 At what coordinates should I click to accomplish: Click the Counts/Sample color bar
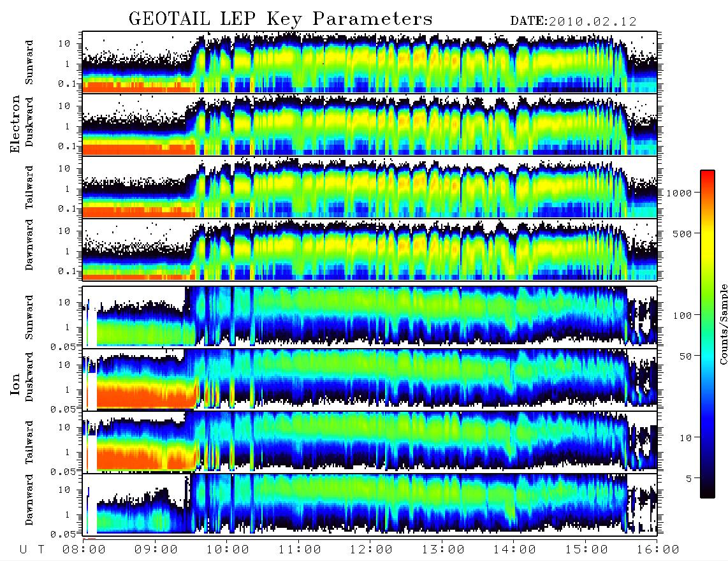[x=708, y=334]
